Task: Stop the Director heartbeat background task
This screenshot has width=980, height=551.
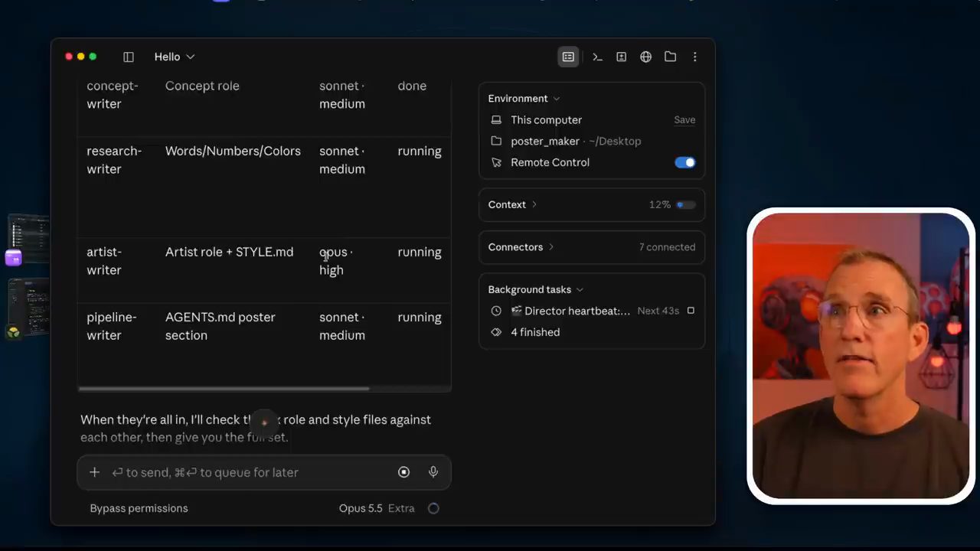Action: click(691, 311)
